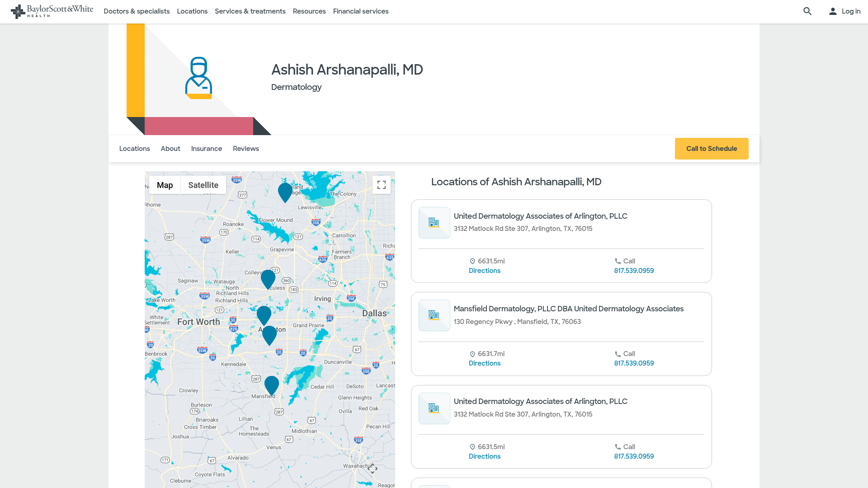The image size is (868, 488).
Task: Click the doctor profile avatar image
Action: pos(198,78)
